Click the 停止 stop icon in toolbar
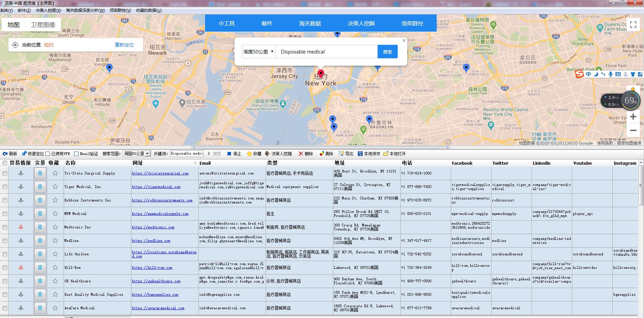The image size is (644, 318). [x=229, y=154]
